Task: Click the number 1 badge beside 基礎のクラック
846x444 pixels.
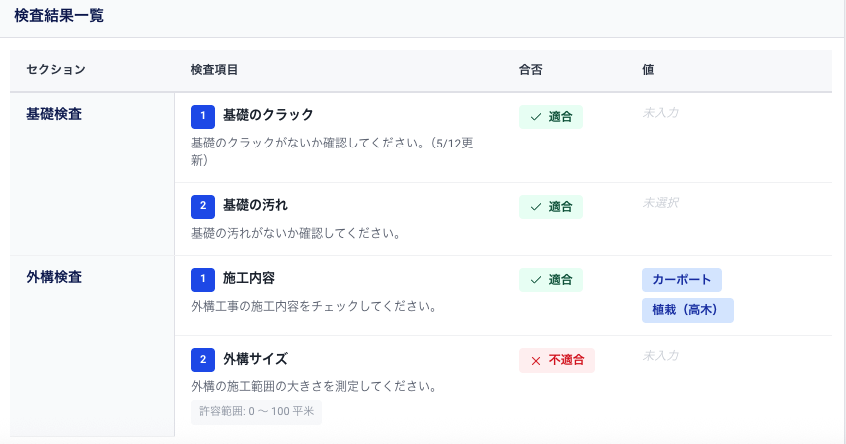Action: pyautogui.click(x=203, y=115)
